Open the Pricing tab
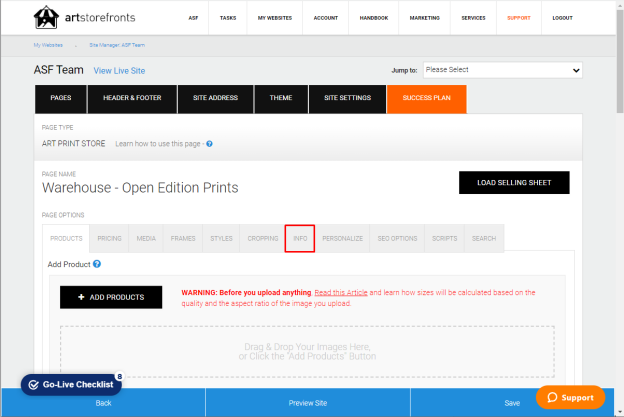The image size is (624, 417). (x=109, y=238)
